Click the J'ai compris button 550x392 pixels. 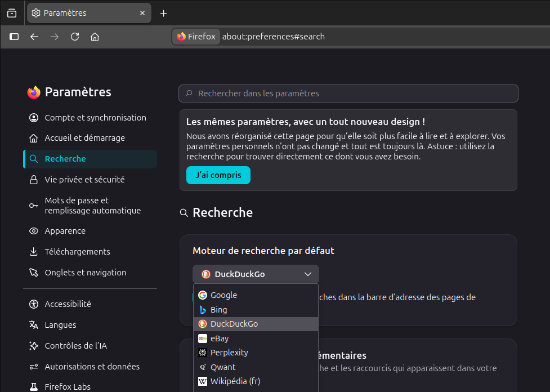point(218,175)
